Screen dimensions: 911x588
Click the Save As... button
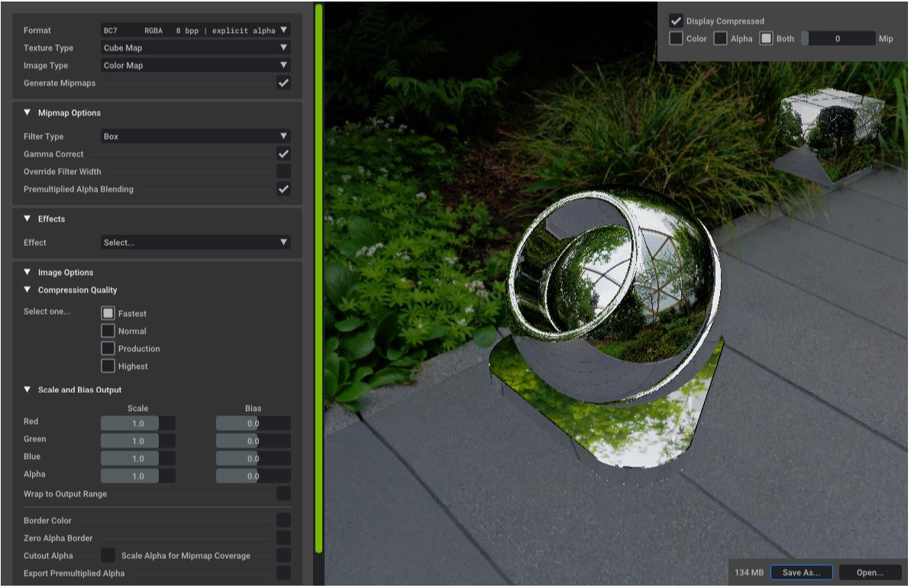click(801, 572)
